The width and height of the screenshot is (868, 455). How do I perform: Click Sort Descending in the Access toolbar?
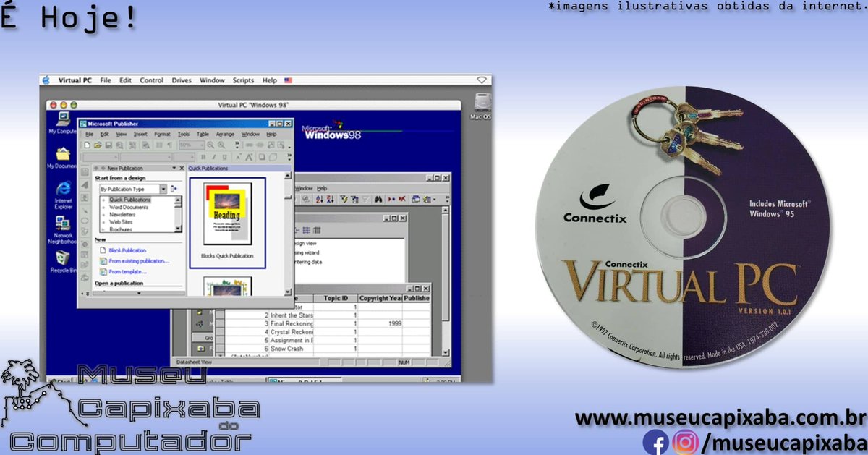(x=330, y=199)
